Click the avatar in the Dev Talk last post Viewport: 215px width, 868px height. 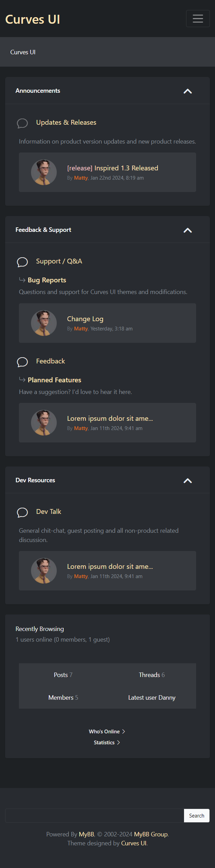44,571
